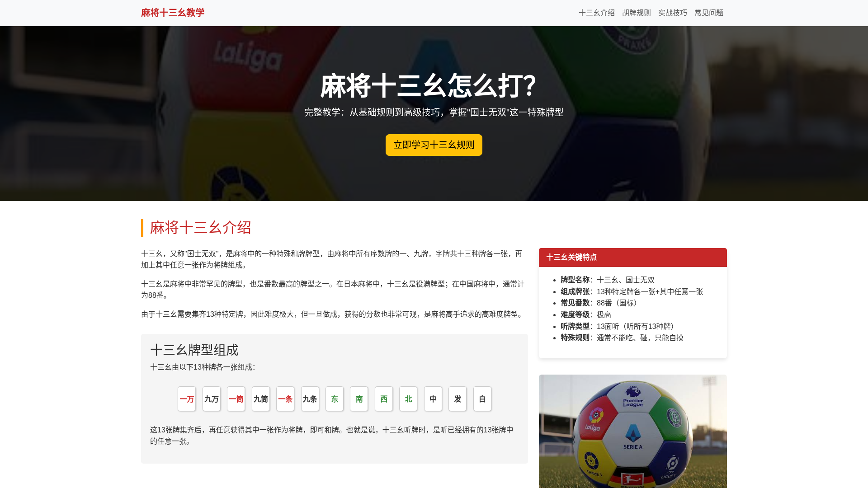Click the 一条 mahjong tile
868x488 pixels.
(x=285, y=399)
